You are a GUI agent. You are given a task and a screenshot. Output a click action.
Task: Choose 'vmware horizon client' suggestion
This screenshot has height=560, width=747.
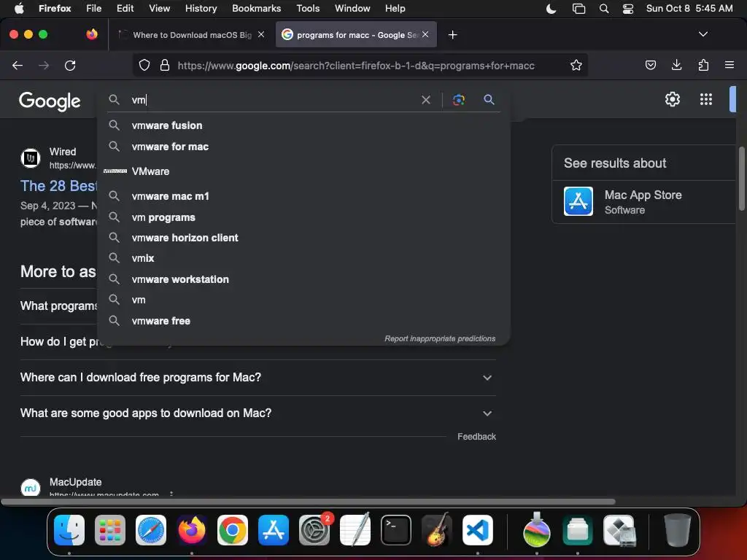(304, 238)
